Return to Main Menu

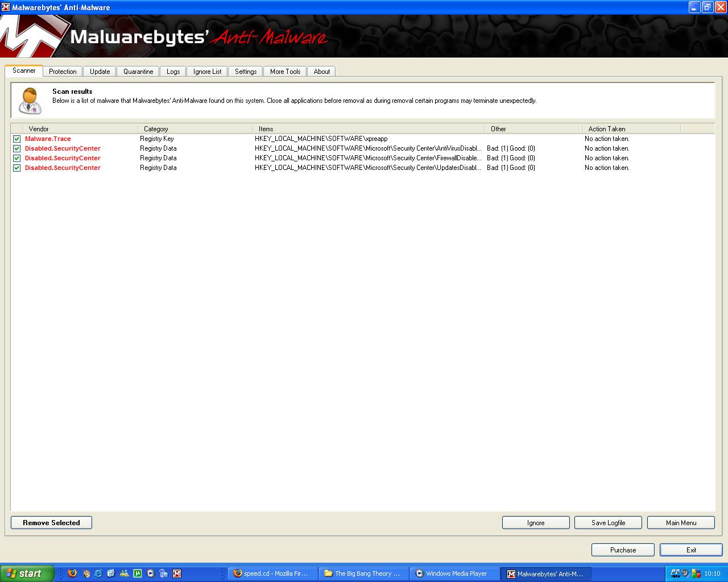coord(681,523)
